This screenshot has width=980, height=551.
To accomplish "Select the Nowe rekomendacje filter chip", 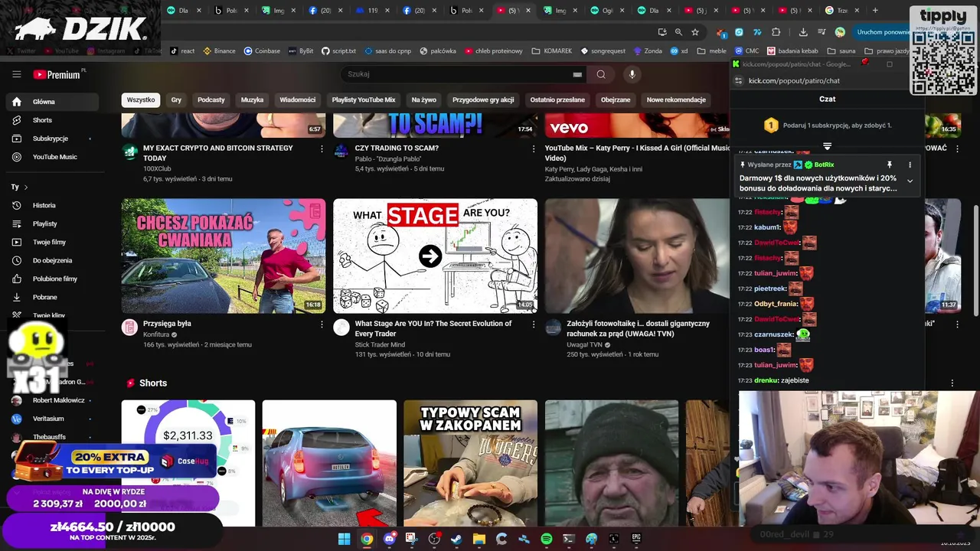I will (676, 99).
